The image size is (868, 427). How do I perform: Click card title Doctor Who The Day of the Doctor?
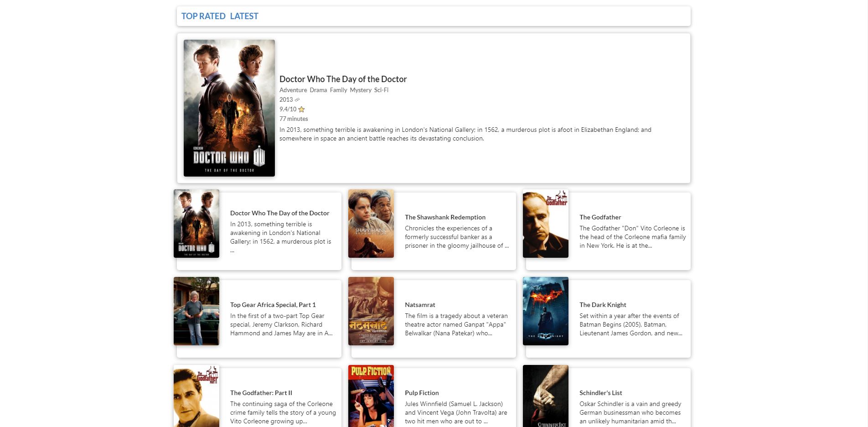(279, 213)
